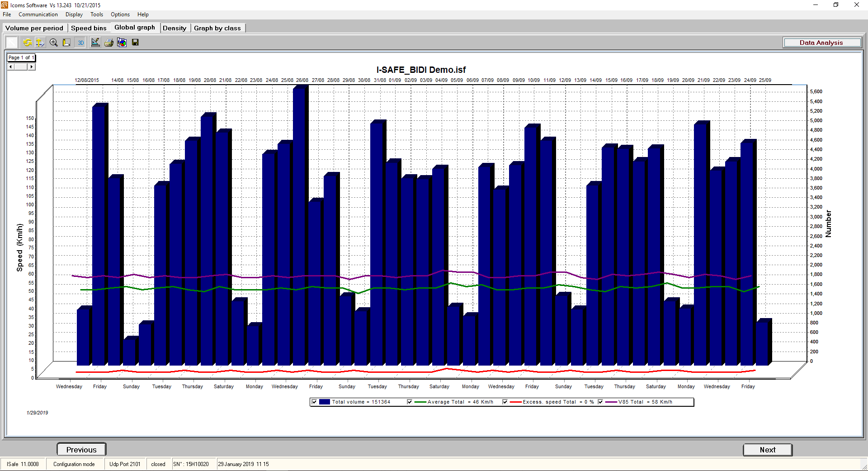Screen dimensions: 868x471
Task: Click the Next button
Action: [767, 449]
